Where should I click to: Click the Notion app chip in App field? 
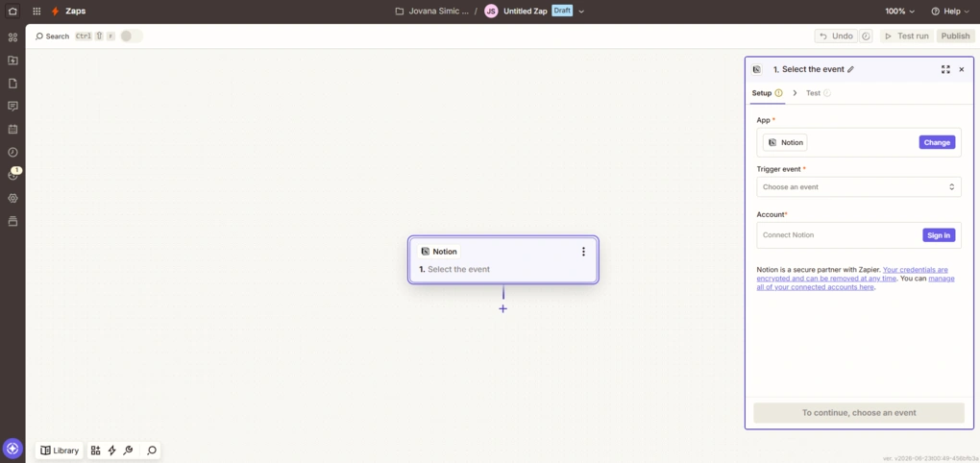[785, 142]
